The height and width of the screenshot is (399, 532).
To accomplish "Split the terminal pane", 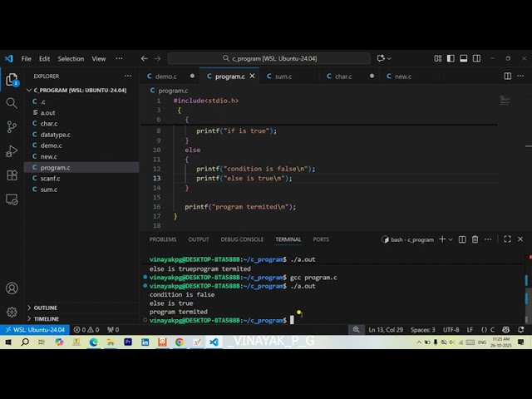I will point(462,239).
